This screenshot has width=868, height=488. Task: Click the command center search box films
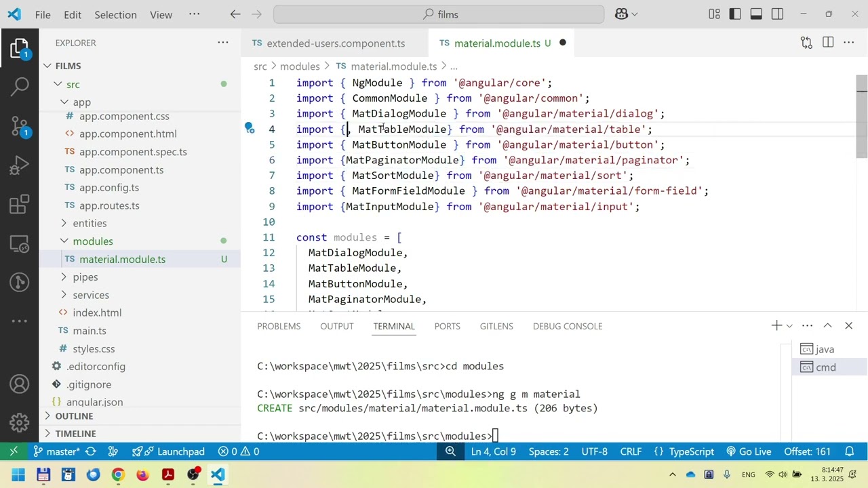[439, 14]
